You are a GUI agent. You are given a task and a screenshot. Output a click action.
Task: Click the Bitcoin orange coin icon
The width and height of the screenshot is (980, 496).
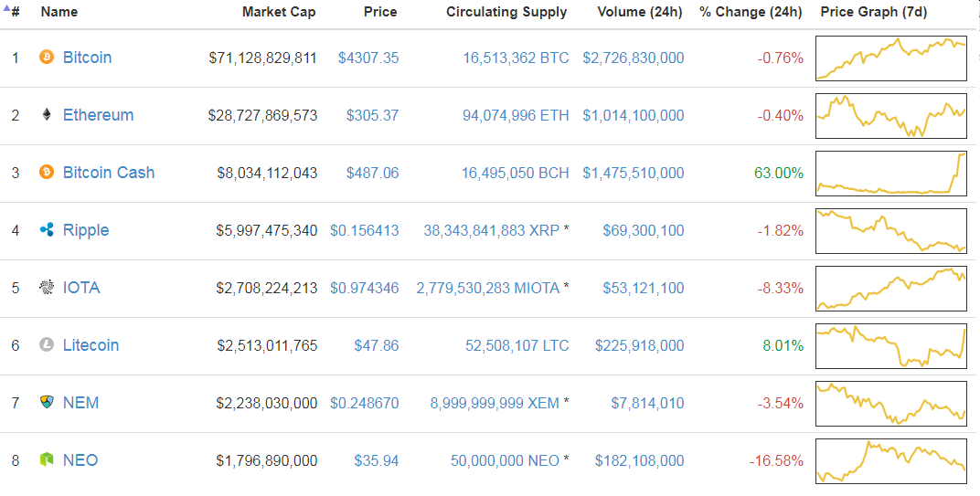[47, 58]
